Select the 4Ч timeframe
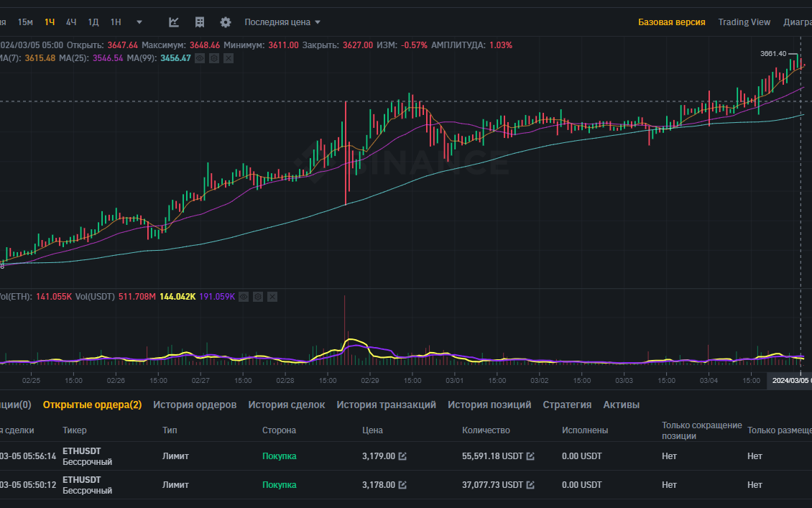Image resolution: width=812 pixels, height=508 pixels. click(71, 22)
